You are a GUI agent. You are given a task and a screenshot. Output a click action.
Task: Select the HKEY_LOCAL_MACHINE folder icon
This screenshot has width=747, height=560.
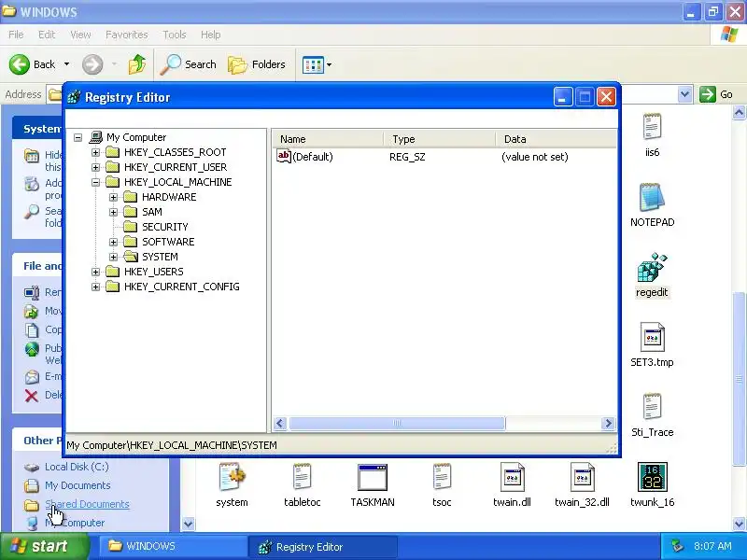coord(113,182)
